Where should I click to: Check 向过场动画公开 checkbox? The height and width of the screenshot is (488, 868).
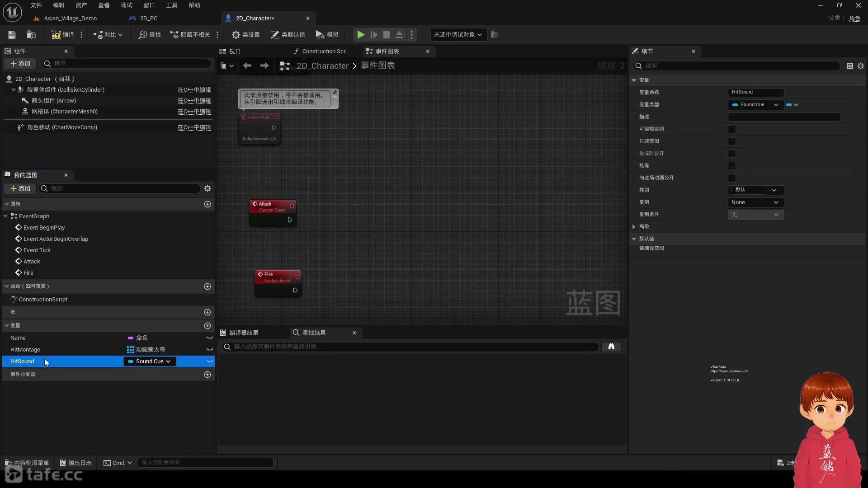tap(732, 178)
